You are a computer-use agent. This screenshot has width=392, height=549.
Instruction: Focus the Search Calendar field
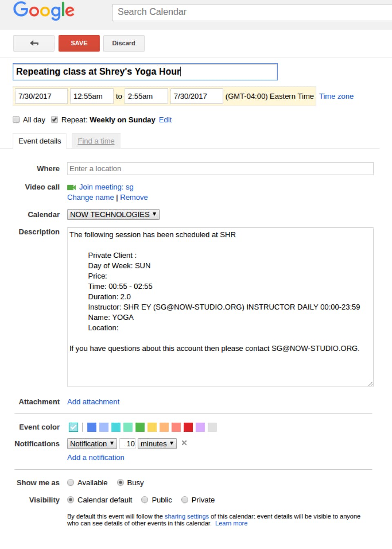pos(252,12)
